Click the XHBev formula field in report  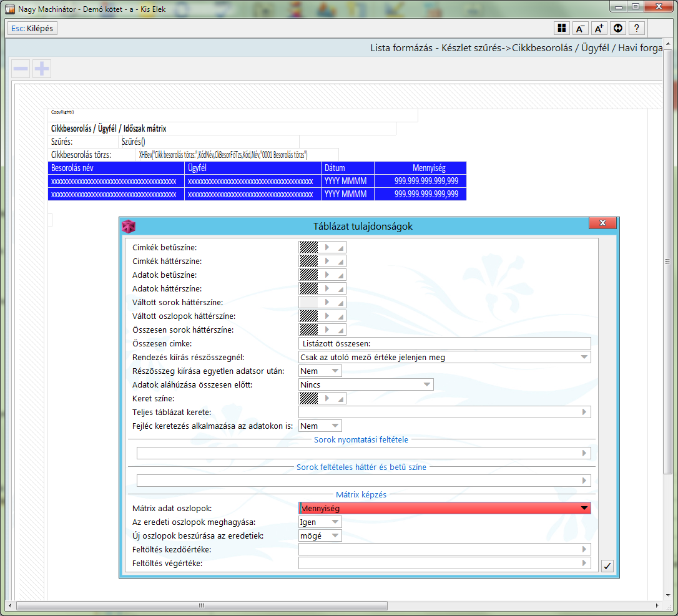[x=237, y=155]
